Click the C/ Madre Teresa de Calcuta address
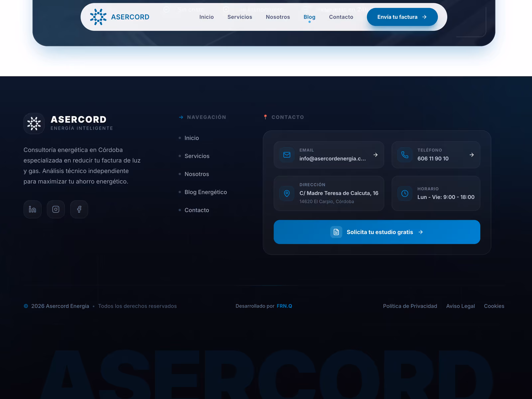Image resolution: width=532 pixels, height=399 pixels. coord(339,193)
